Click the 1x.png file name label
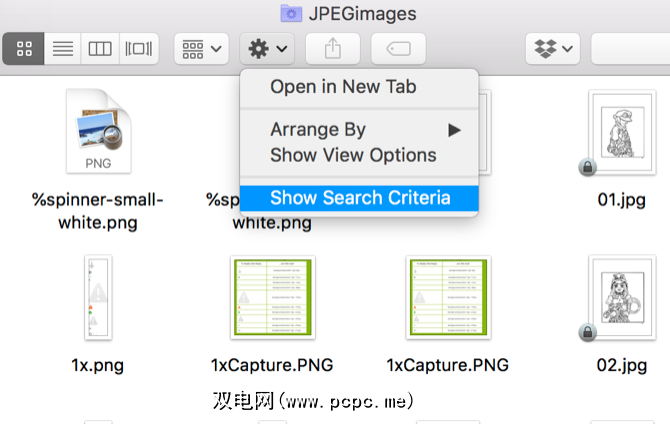 click(98, 365)
